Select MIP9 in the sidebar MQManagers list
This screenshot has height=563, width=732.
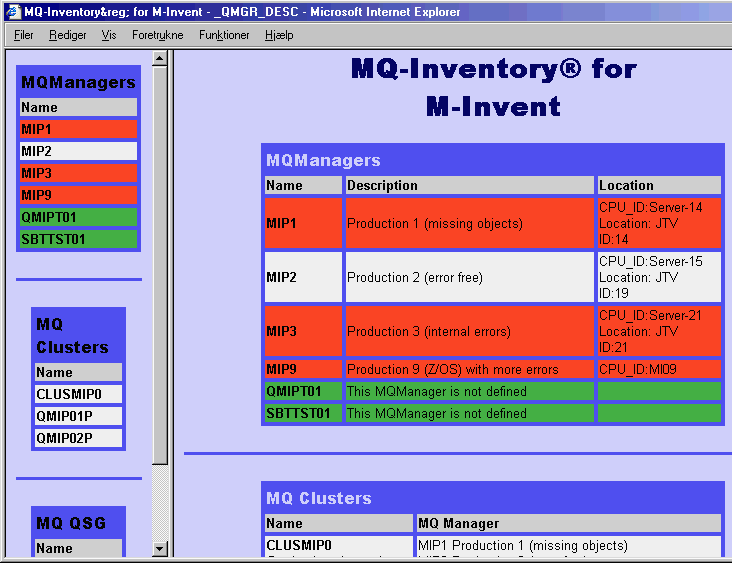click(x=78, y=195)
